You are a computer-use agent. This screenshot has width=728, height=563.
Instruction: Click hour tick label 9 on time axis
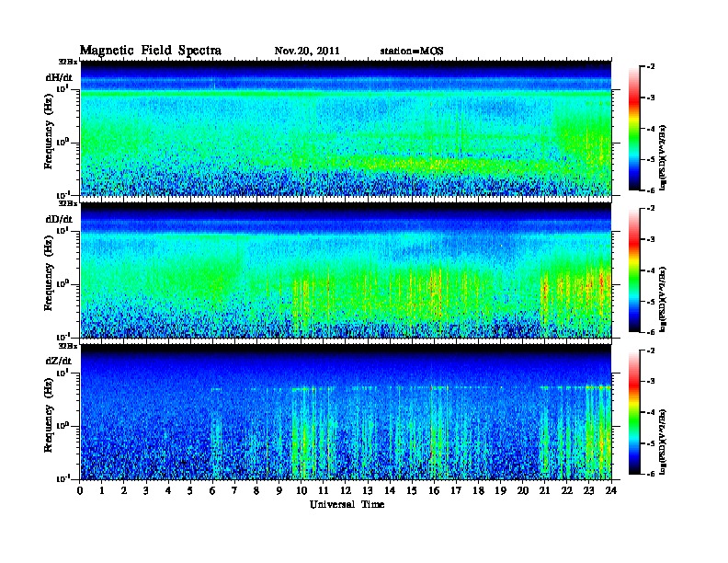(279, 491)
